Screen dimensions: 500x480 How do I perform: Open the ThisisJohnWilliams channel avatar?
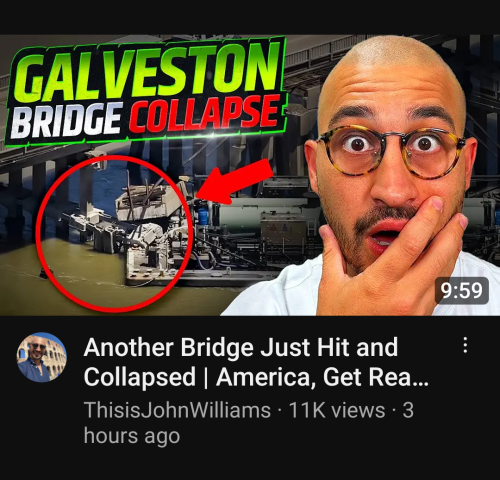[x=42, y=357]
